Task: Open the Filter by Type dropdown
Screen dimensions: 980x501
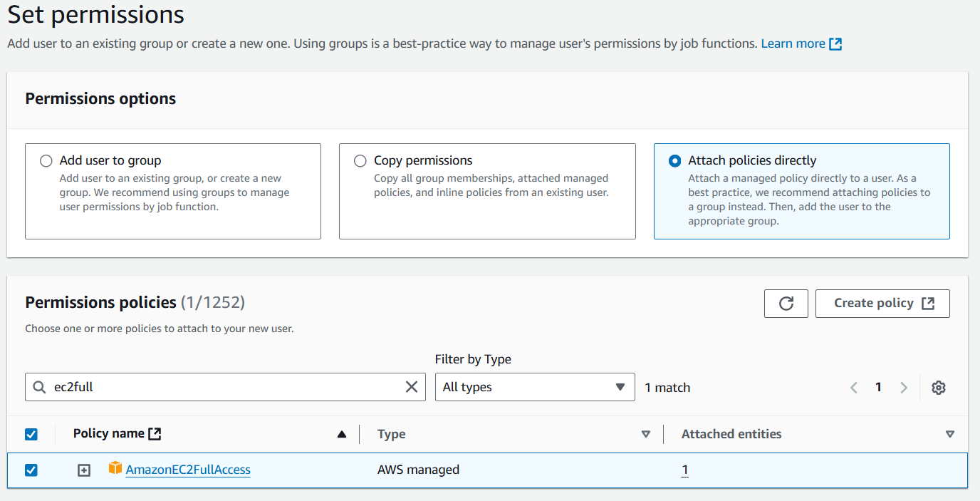Action: pyautogui.click(x=534, y=387)
